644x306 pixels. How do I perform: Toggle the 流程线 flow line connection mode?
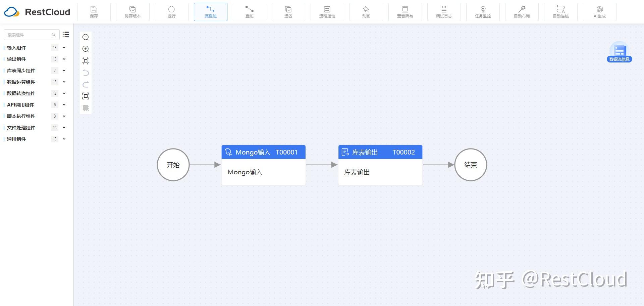210,11
